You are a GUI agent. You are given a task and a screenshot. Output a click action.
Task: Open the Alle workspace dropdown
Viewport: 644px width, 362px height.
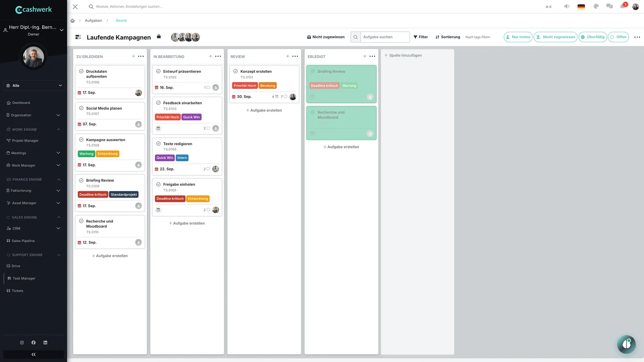click(33, 86)
